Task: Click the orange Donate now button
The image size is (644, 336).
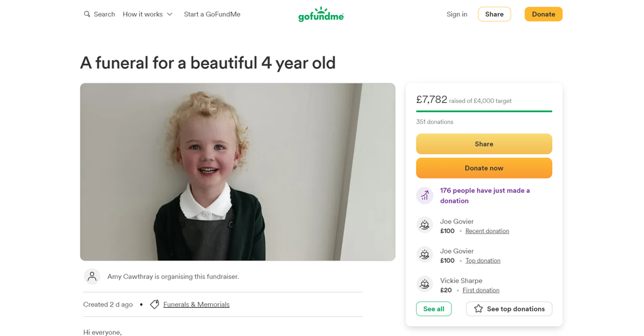Action: pos(484,168)
